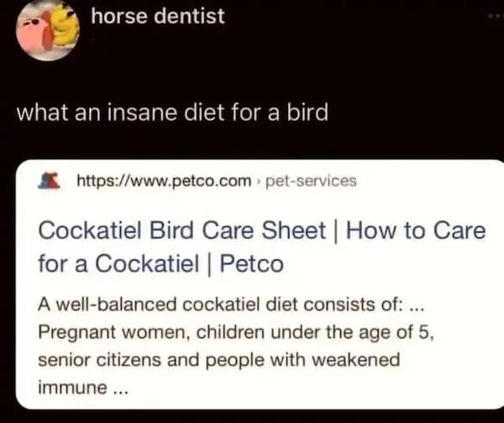
Task: Click the ellipsis after "consists of:"
Action: [x=425, y=303]
